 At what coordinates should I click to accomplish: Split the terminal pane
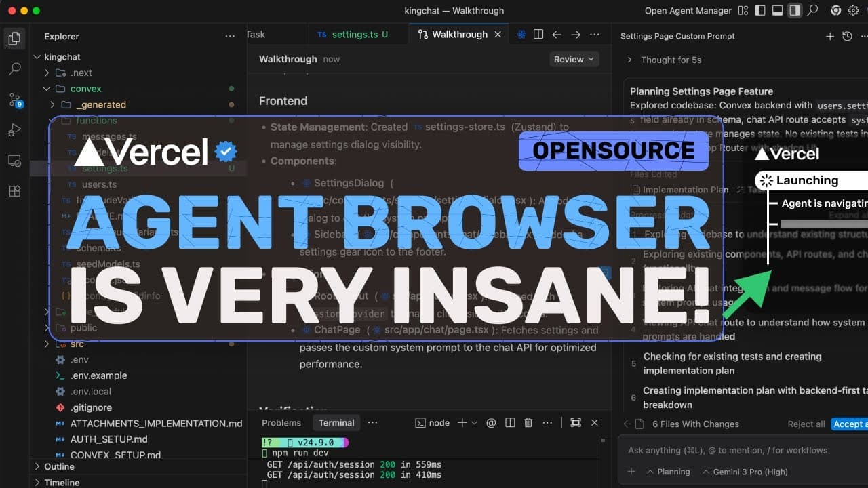(510, 422)
